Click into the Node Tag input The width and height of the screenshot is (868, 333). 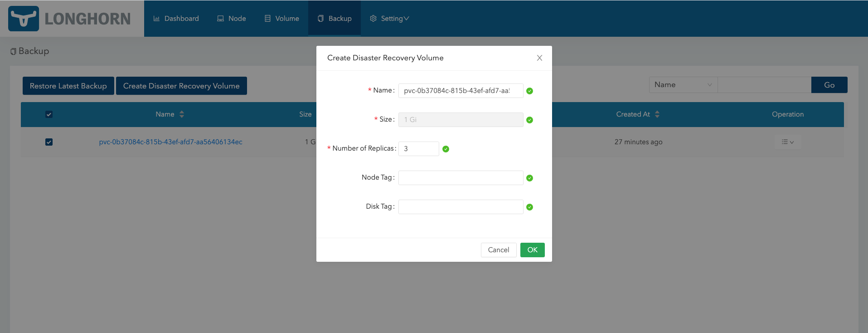pos(461,178)
